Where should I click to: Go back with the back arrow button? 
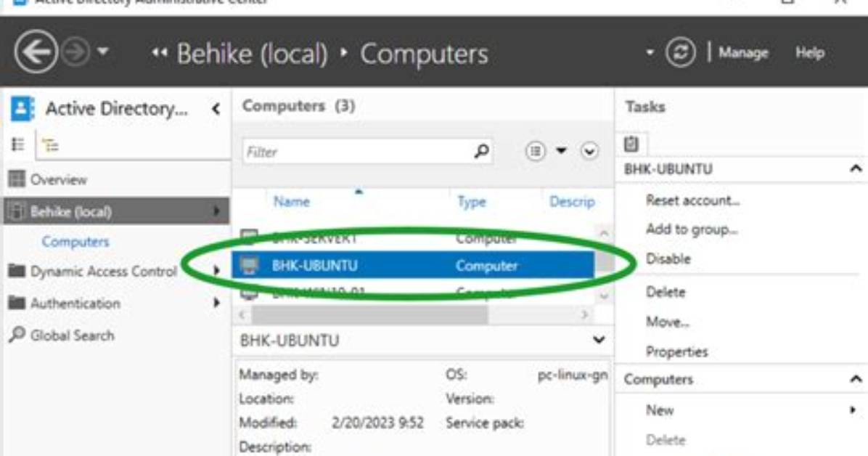click(36, 52)
